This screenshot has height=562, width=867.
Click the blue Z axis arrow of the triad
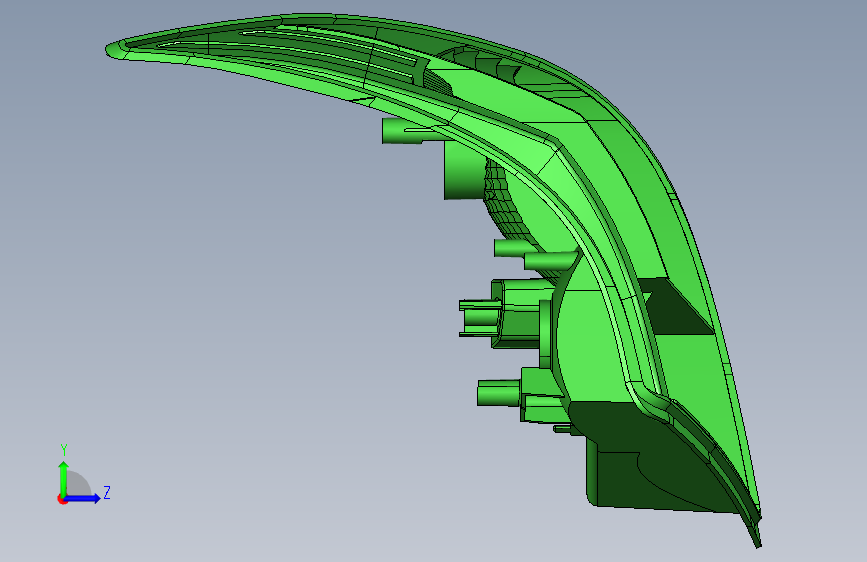83,498
